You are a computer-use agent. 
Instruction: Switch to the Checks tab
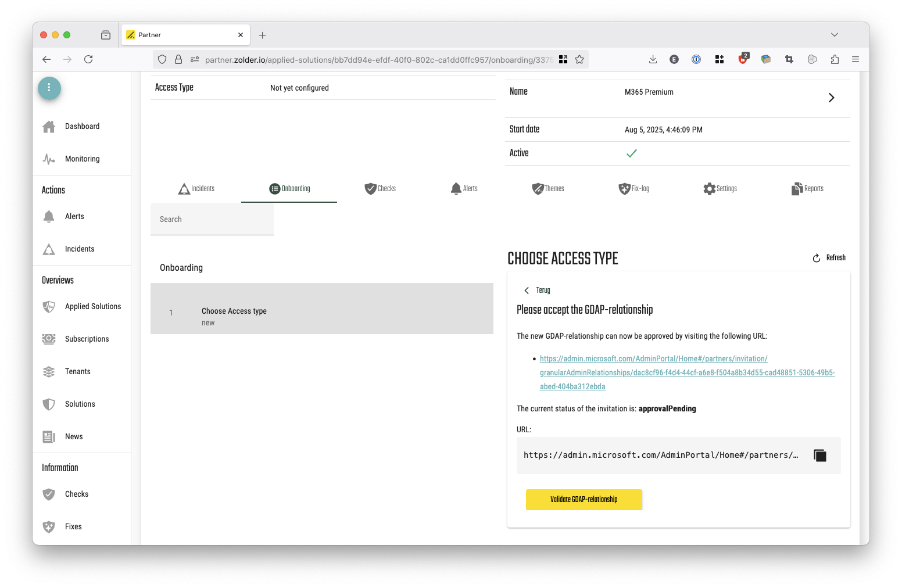[380, 189]
